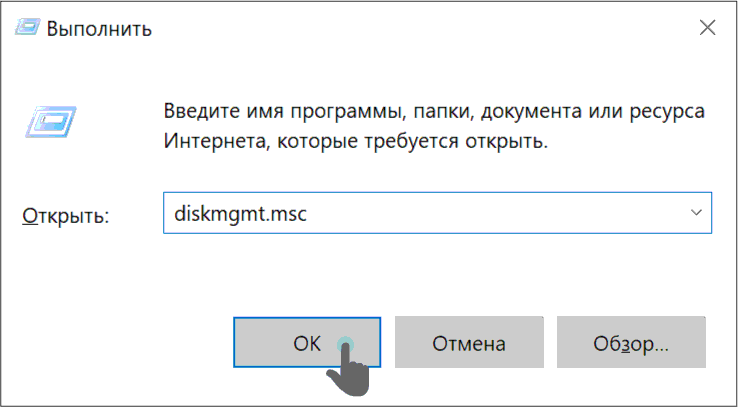The height and width of the screenshot is (407, 738).
Task: Dismiss the window using the close cross
Action: click(707, 28)
